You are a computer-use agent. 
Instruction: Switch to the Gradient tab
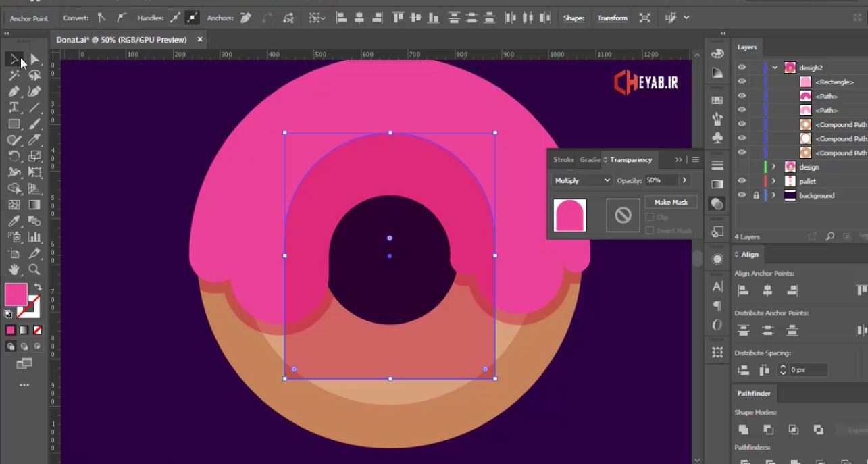[x=590, y=160]
